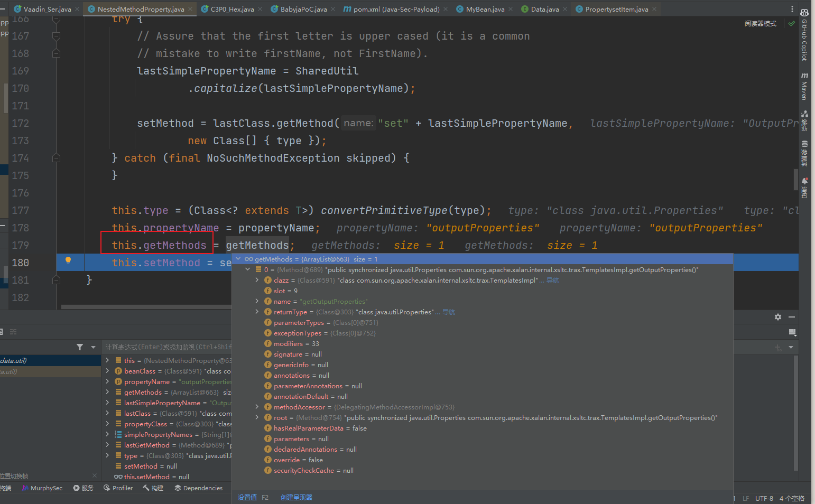Image resolution: width=815 pixels, height=504 pixels.
Task: Collapse the getMethods popup root node
Action: coord(238,259)
